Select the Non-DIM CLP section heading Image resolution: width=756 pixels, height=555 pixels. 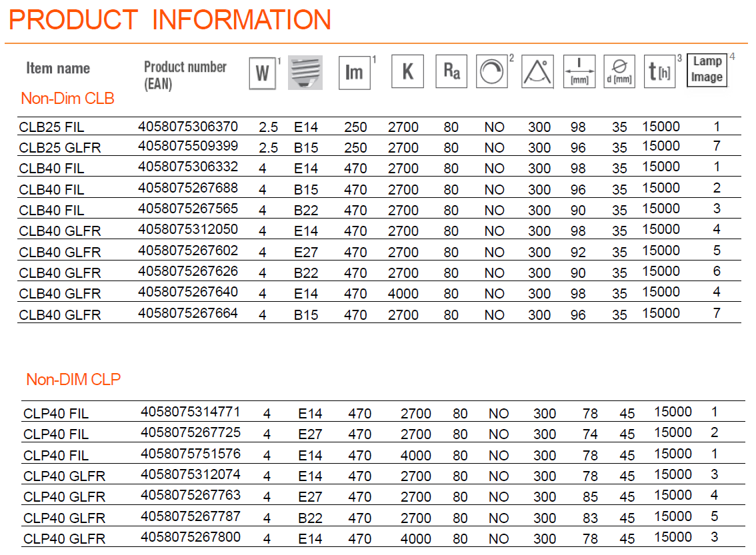(x=73, y=380)
